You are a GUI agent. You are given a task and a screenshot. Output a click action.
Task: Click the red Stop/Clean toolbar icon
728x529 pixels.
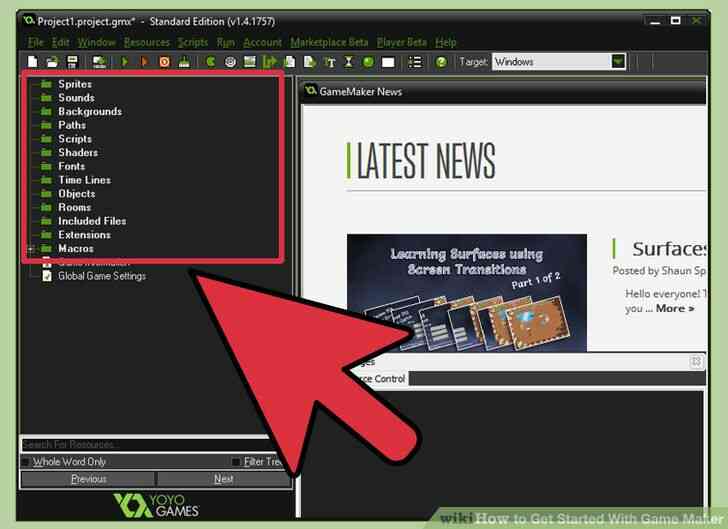pos(164,62)
